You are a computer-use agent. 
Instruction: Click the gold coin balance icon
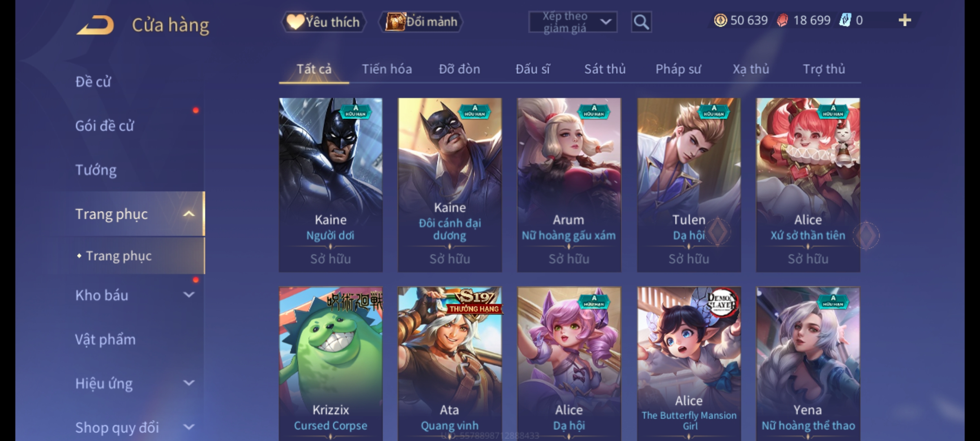tap(720, 20)
